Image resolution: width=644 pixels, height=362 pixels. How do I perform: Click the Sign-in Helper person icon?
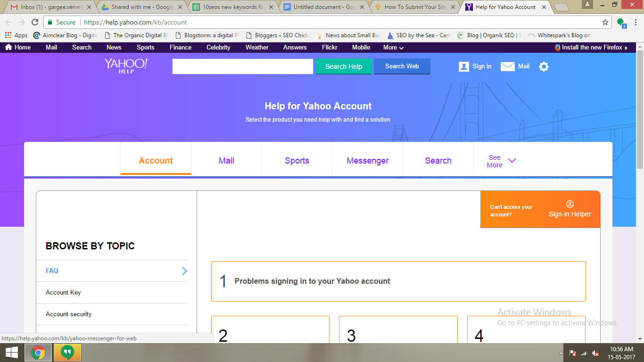pos(570,204)
